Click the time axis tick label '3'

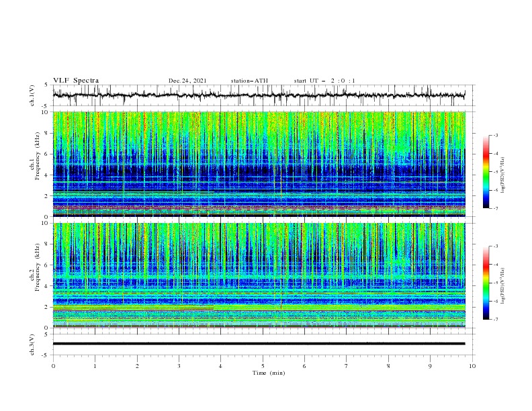click(x=179, y=366)
